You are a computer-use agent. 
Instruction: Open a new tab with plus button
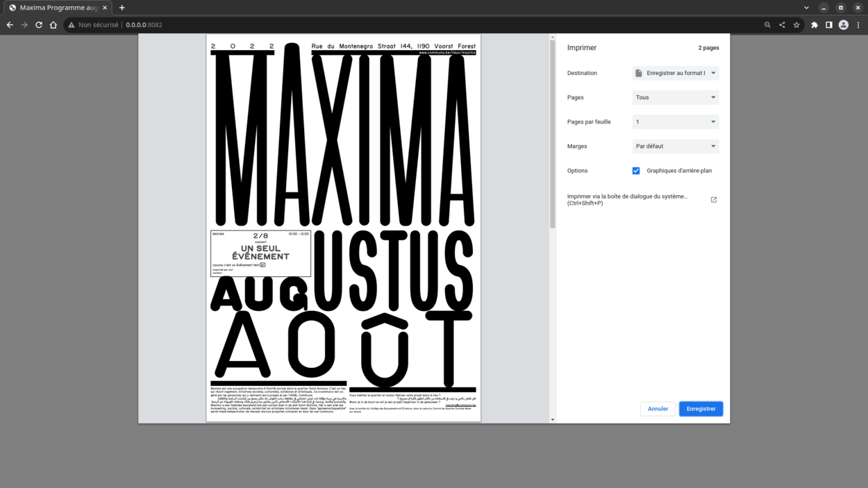pyautogui.click(x=122, y=8)
